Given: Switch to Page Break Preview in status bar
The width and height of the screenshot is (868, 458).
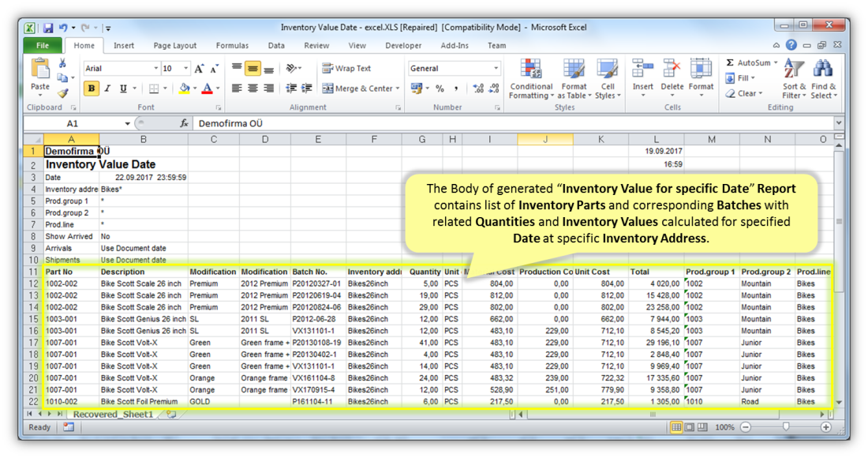Looking at the screenshot, I should pyautogui.click(x=702, y=427).
